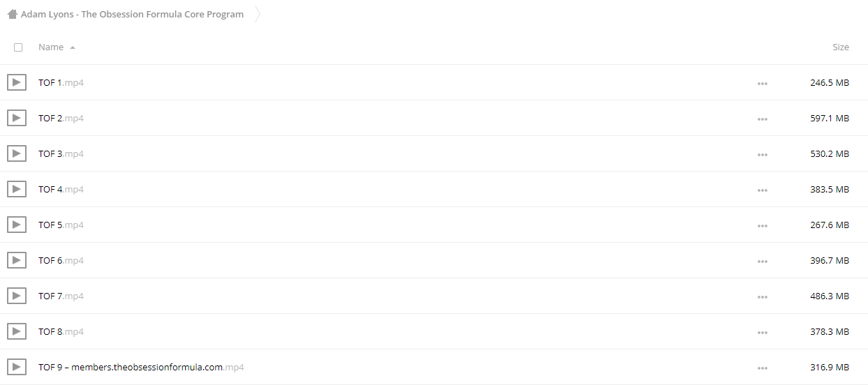868x385 pixels.
Task: Click the breadcrumb chevron after the folder name
Action: [257, 14]
